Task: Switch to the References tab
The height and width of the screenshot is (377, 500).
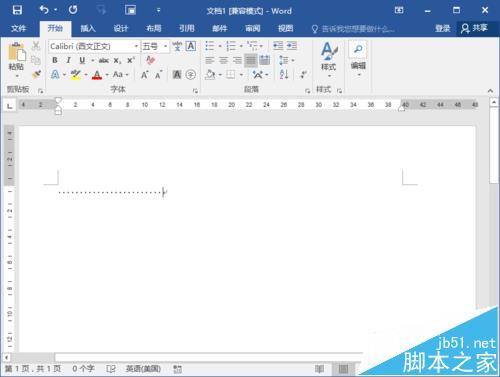Action: tap(187, 28)
